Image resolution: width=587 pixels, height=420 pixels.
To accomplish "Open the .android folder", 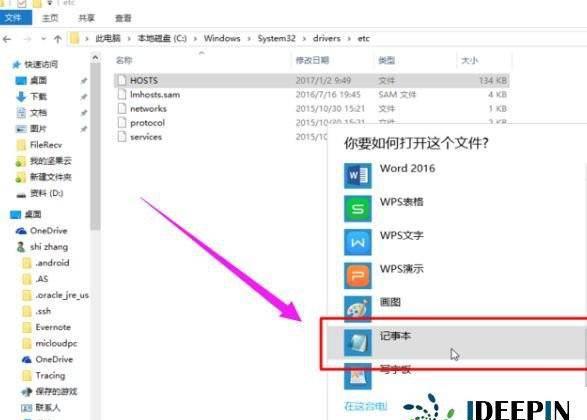I will [52, 263].
